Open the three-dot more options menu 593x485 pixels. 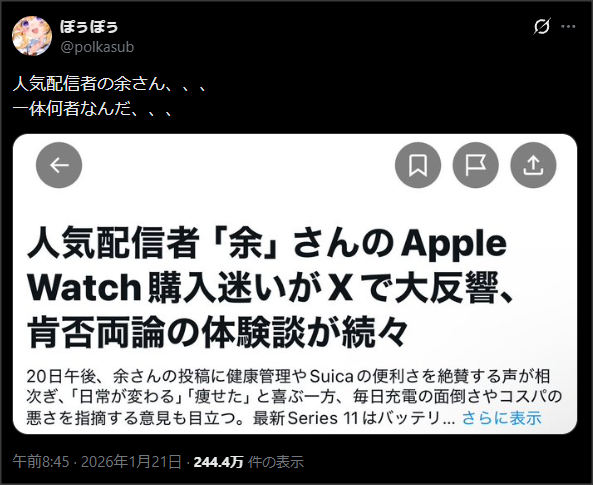568,26
